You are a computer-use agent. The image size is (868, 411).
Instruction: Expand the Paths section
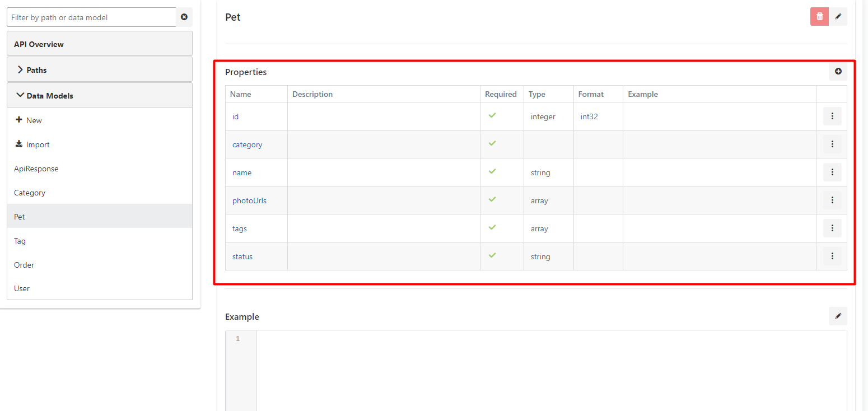(37, 70)
